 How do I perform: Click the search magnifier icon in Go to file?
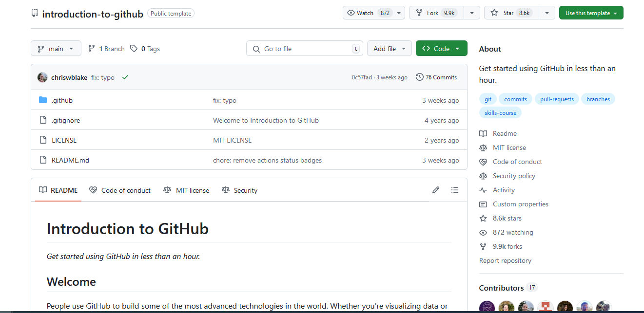pos(256,49)
